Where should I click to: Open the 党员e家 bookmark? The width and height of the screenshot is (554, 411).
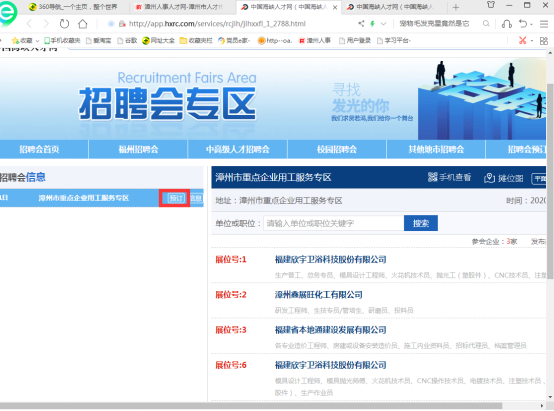[x=234, y=41]
